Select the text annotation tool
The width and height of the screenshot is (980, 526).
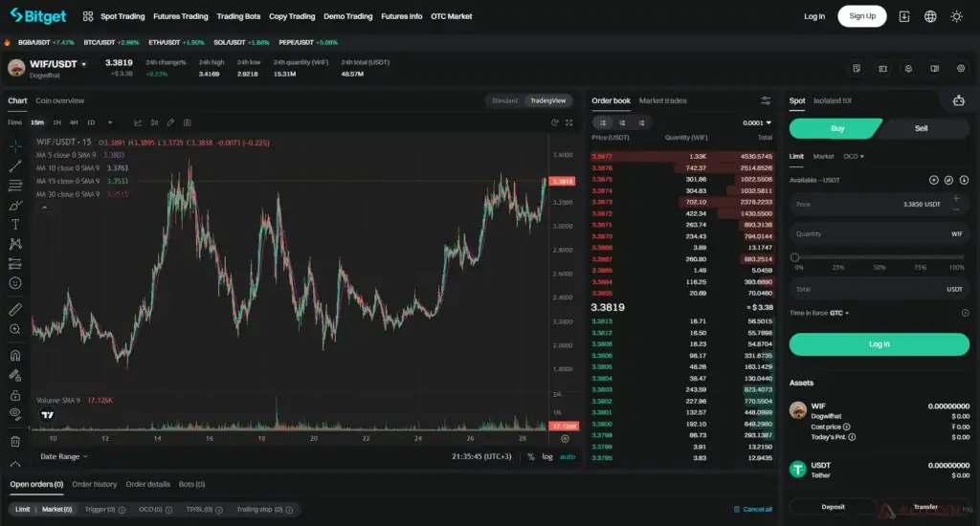click(x=15, y=225)
